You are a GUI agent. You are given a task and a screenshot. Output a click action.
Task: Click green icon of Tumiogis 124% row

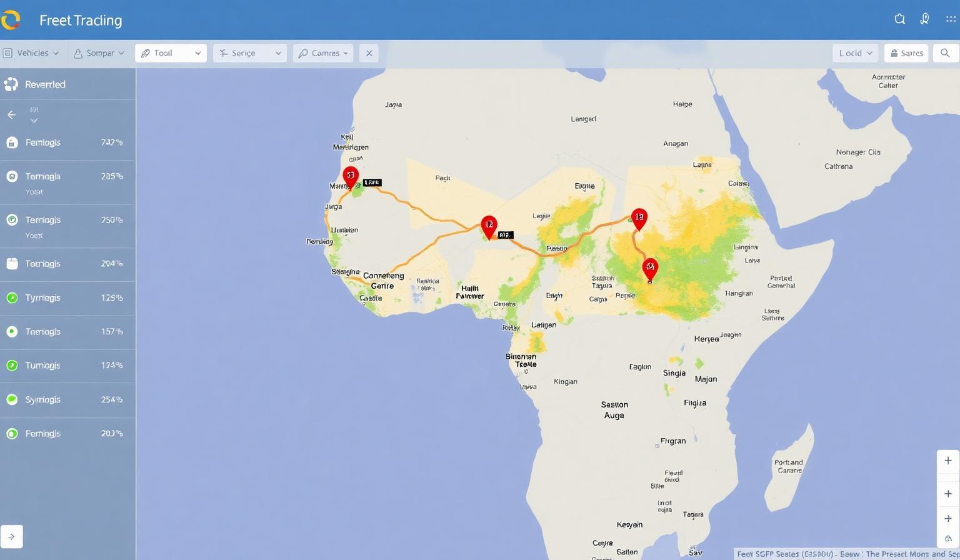(12, 365)
